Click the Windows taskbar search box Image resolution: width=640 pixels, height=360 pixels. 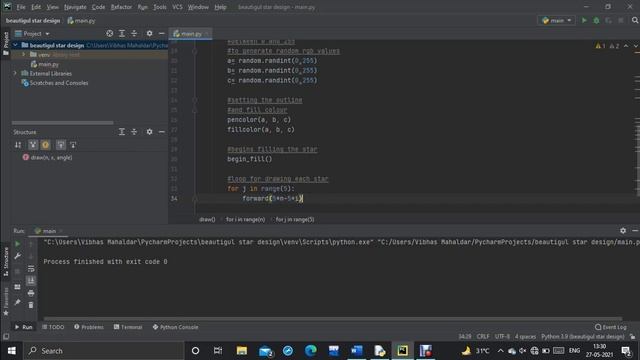(103, 351)
